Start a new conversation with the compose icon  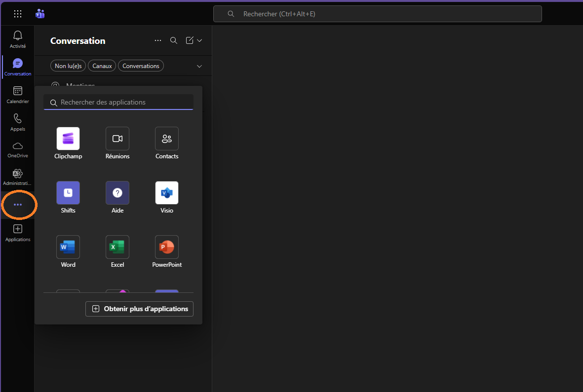(x=189, y=40)
